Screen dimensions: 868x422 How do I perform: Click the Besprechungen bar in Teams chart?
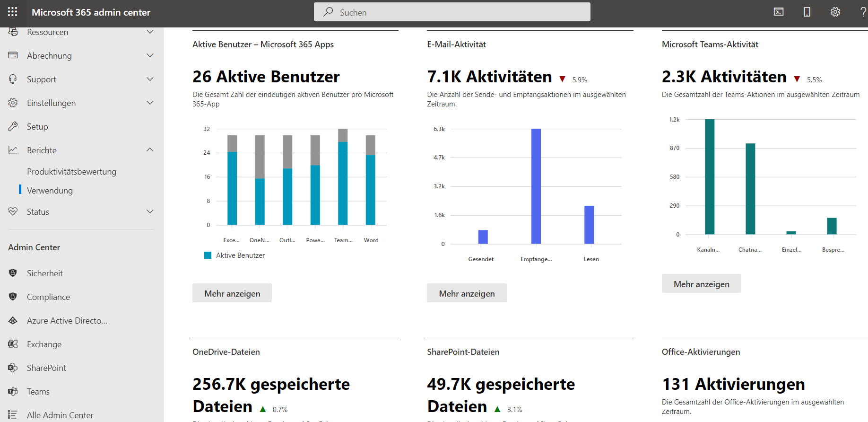pyautogui.click(x=832, y=226)
